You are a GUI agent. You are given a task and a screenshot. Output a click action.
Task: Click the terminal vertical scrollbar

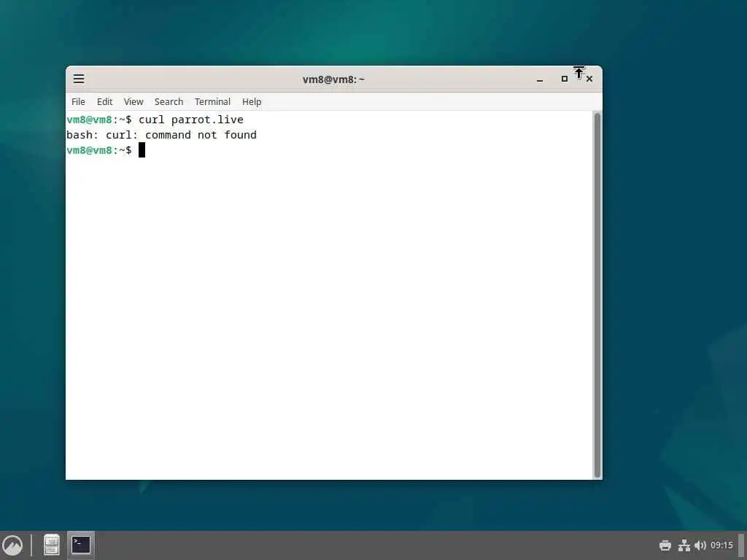click(597, 295)
